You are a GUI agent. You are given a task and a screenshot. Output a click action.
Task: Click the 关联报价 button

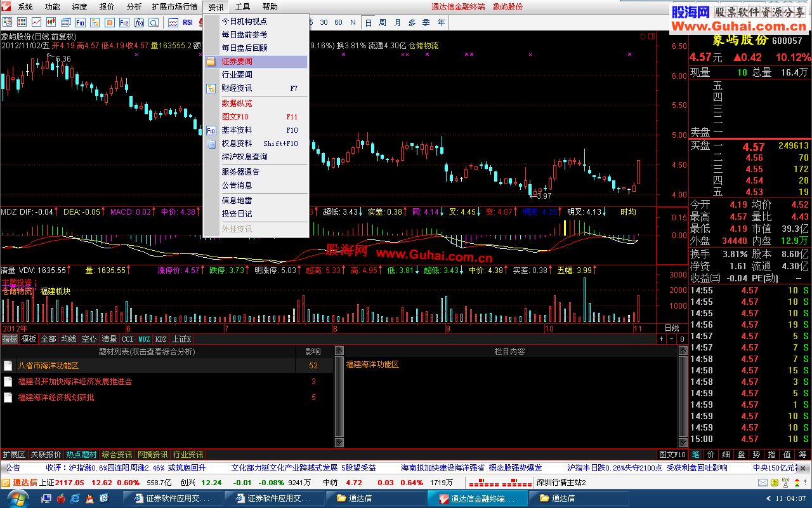(x=46, y=455)
